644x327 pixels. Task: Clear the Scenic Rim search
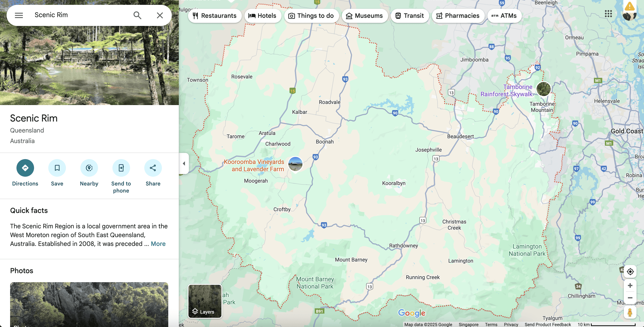coord(160,15)
